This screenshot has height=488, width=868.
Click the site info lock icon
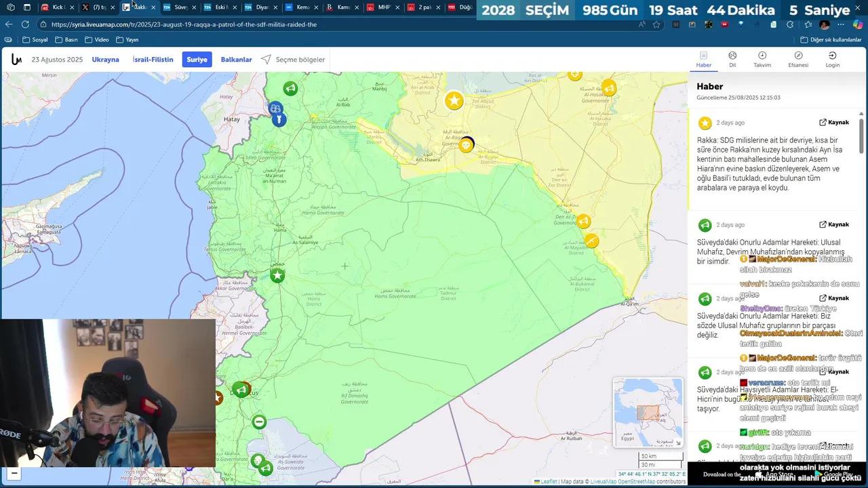pos(43,24)
